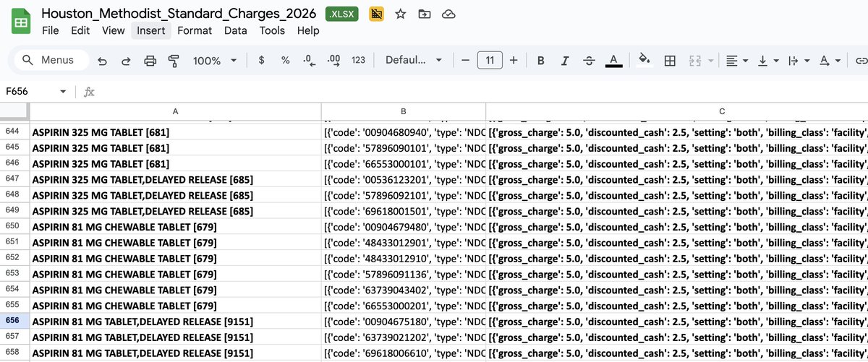
Task: Open the zoom 100% dropdown
Action: [213, 61]
